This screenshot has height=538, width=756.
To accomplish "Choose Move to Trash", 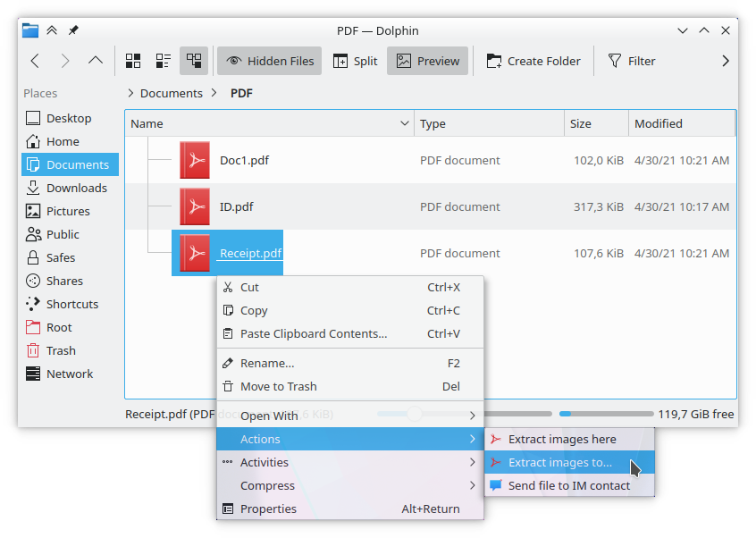I will 350,386.
